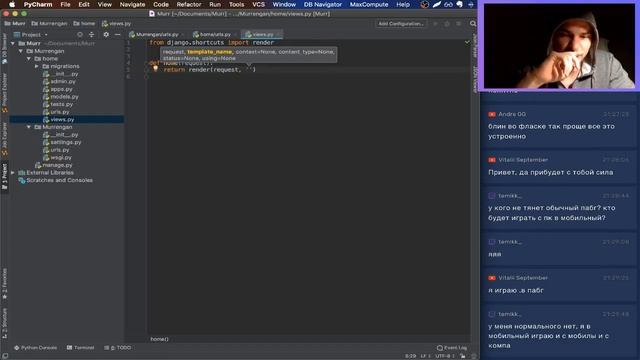
Task: Click the home breadcrumb in navigation bar
Action: coord(84,24)
